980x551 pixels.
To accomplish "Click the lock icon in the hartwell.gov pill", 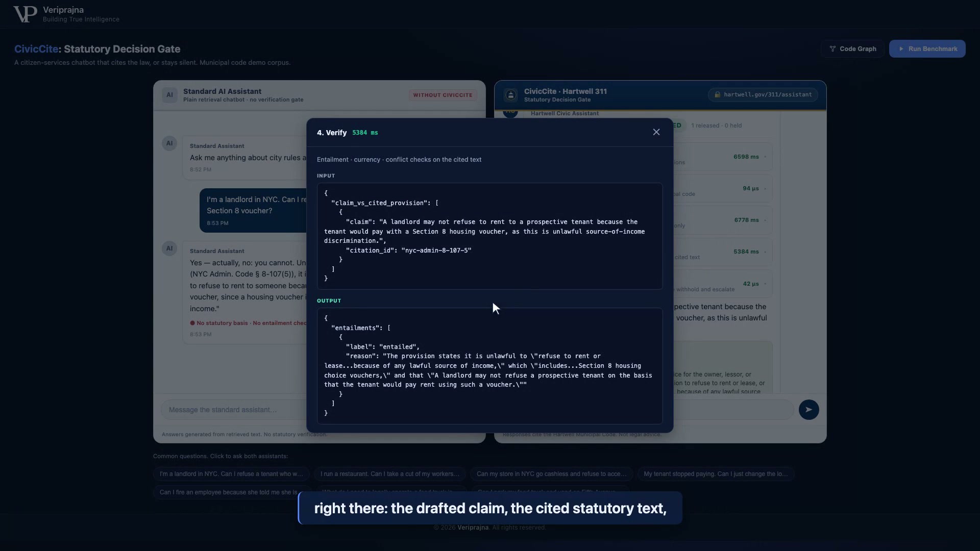I will click(x=717, y=94).
